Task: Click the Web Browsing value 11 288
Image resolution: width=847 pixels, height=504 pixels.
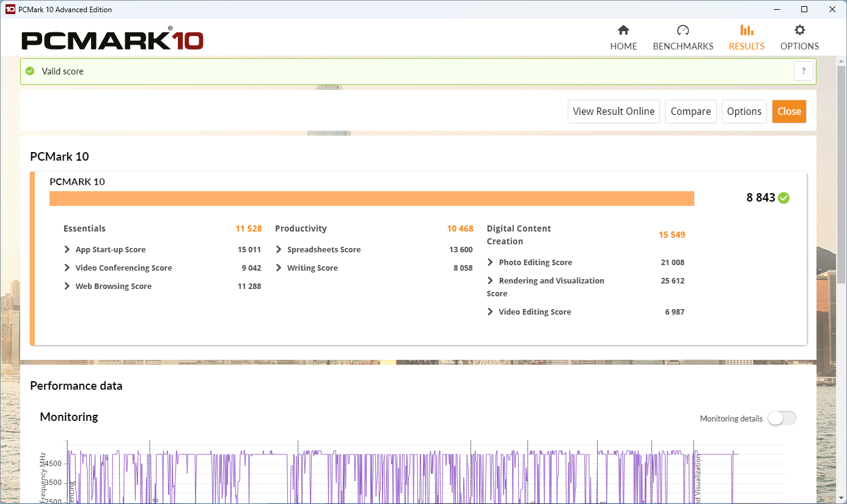Action: click(249, 286)
